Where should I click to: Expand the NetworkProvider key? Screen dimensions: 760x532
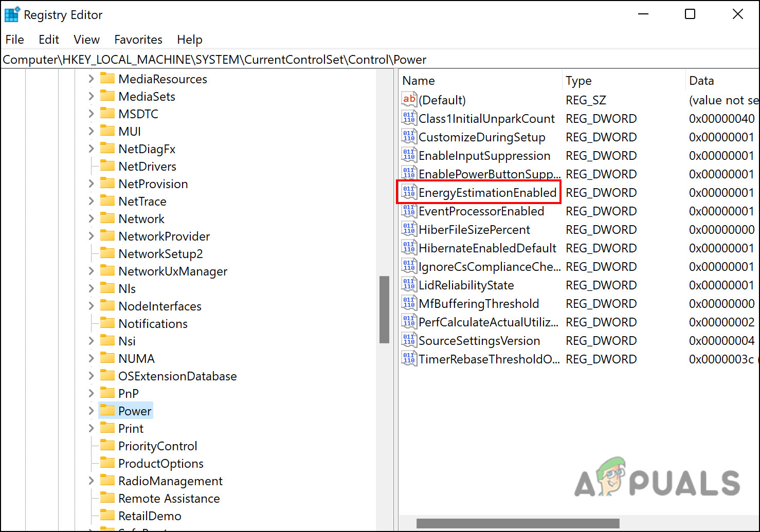point(91,236)
